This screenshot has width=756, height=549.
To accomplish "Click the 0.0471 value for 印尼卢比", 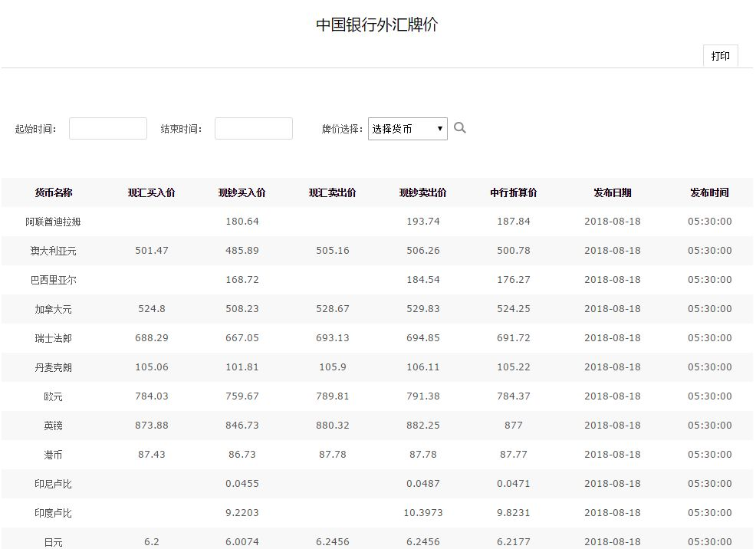I will [514, 484].
